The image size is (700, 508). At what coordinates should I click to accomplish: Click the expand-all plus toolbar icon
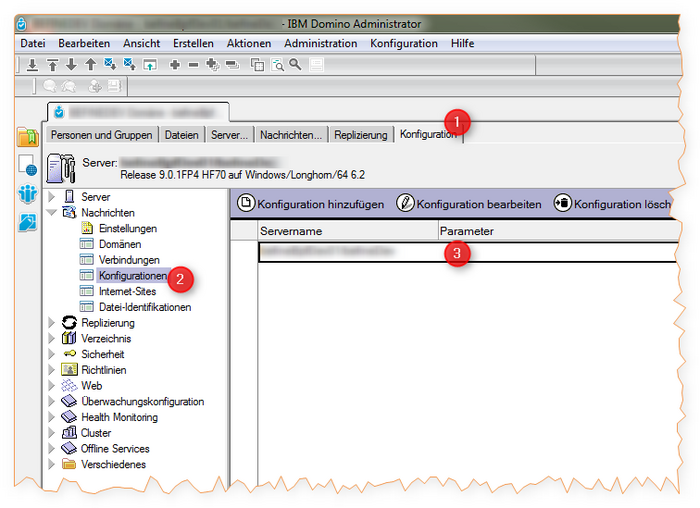(x=211, y=65)
